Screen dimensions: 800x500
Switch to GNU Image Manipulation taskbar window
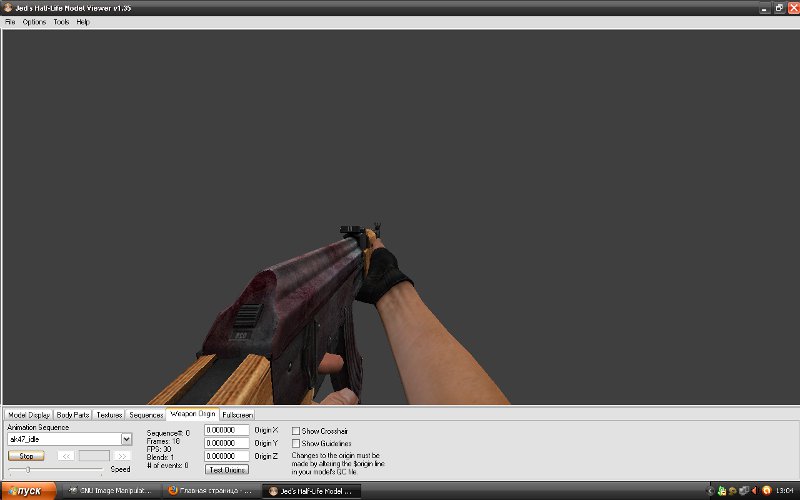pos(111,491)
